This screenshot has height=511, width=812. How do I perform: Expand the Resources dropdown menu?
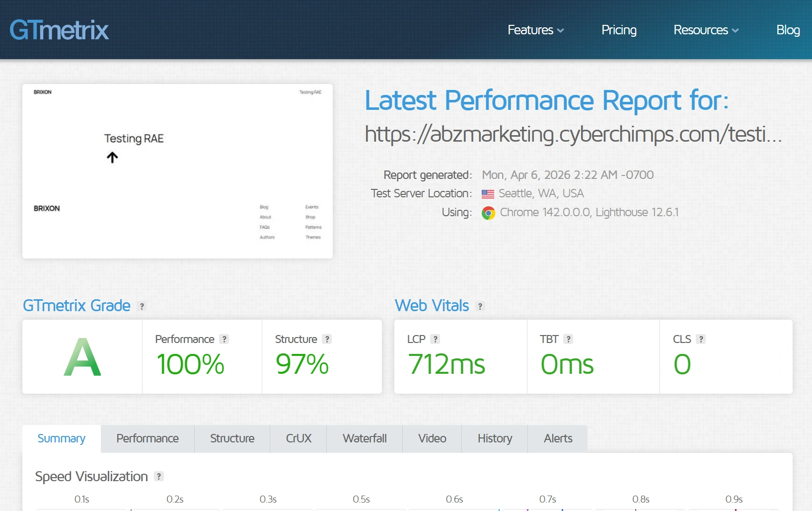click(706, 30)
